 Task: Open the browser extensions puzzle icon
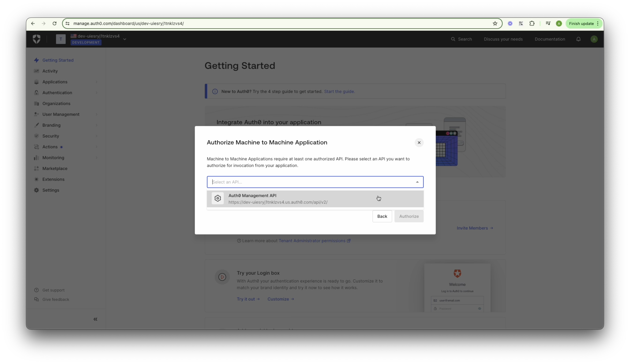532,23
